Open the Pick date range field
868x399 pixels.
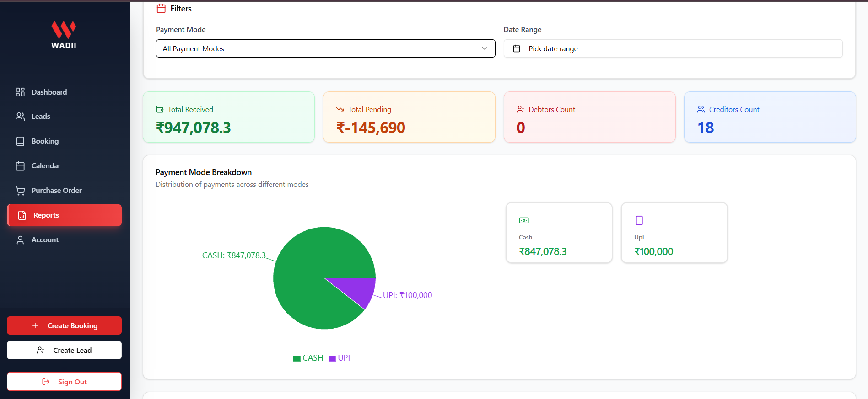tap(673, 48)
